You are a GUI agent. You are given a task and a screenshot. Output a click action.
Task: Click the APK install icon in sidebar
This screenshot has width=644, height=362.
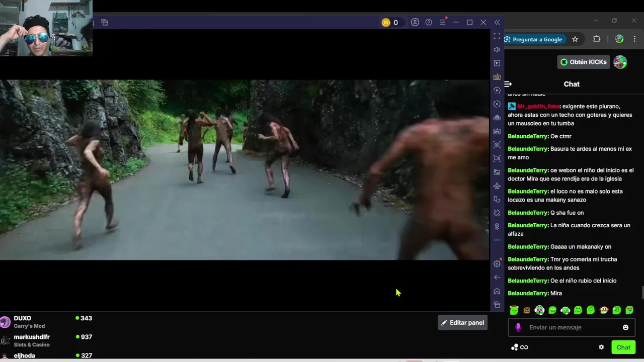click(497, 131)
